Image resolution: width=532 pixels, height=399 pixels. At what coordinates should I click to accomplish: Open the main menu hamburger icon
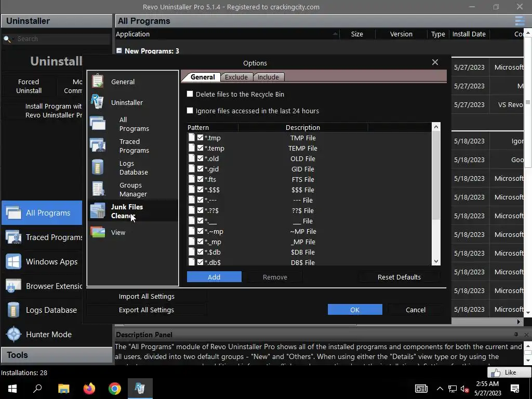pyautogui.click(x=520, y=21)
